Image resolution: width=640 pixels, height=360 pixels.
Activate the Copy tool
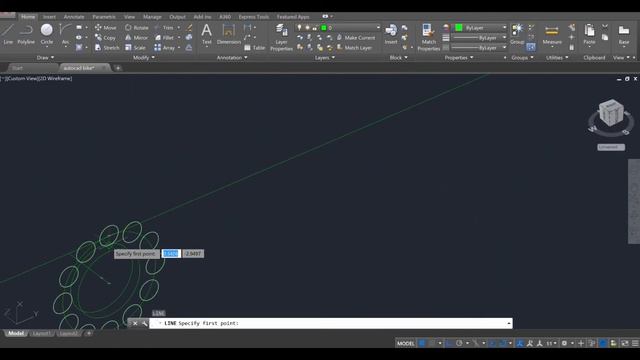click(105, 38)
